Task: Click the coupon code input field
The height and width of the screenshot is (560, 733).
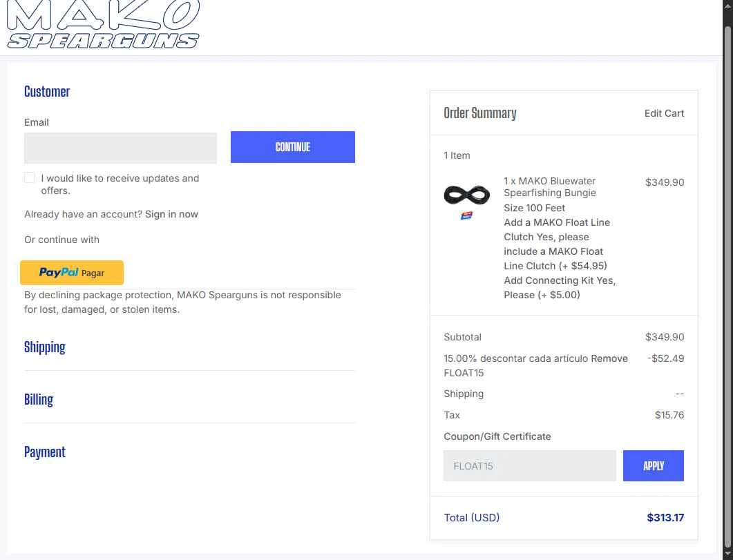Action: tap(530, 465)
